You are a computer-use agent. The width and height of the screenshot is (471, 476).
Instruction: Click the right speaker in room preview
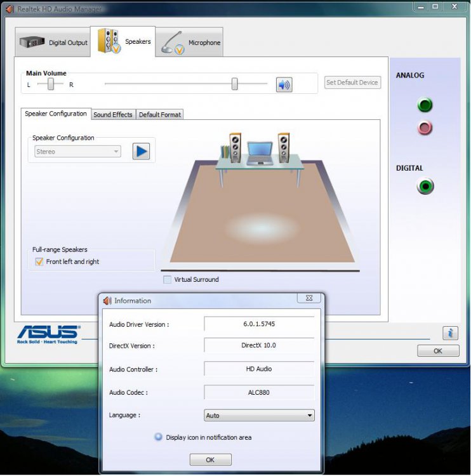coord(284,147)
